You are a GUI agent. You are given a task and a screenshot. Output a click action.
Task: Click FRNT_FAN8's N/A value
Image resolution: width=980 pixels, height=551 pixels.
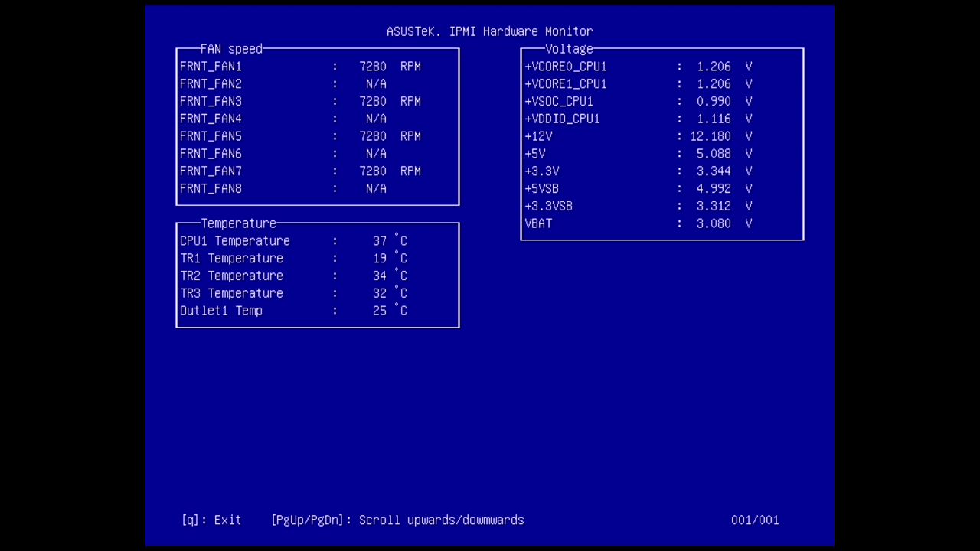click(x=376, y=189)
